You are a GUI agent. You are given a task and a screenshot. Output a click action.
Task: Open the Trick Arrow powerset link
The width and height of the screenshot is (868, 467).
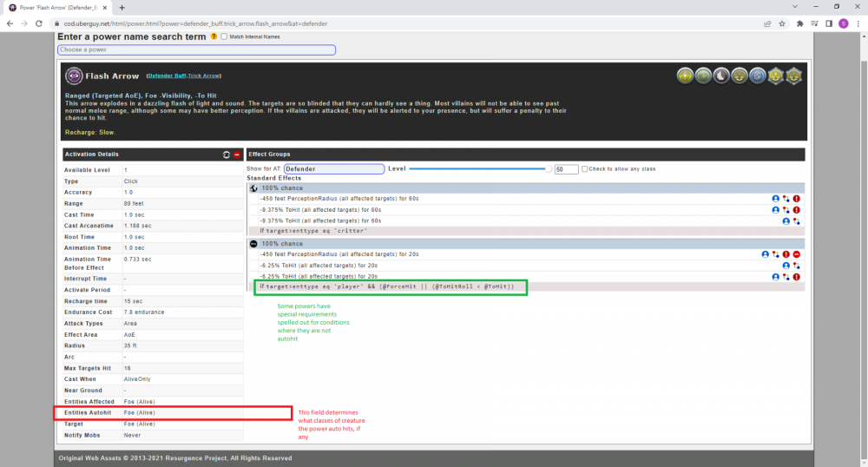(x=204, y=77)
